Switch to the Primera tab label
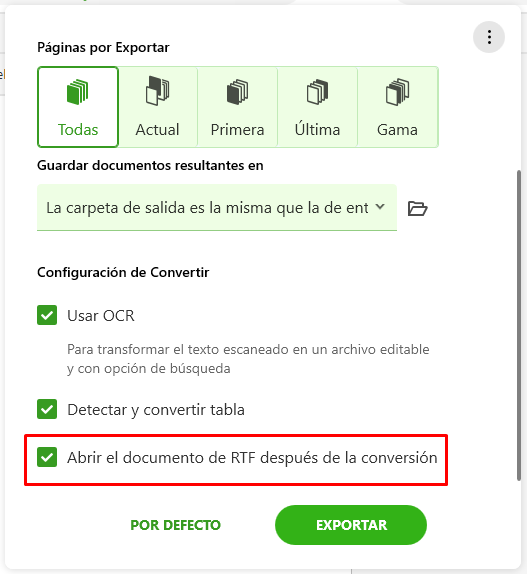 click(x=238, y=130)
